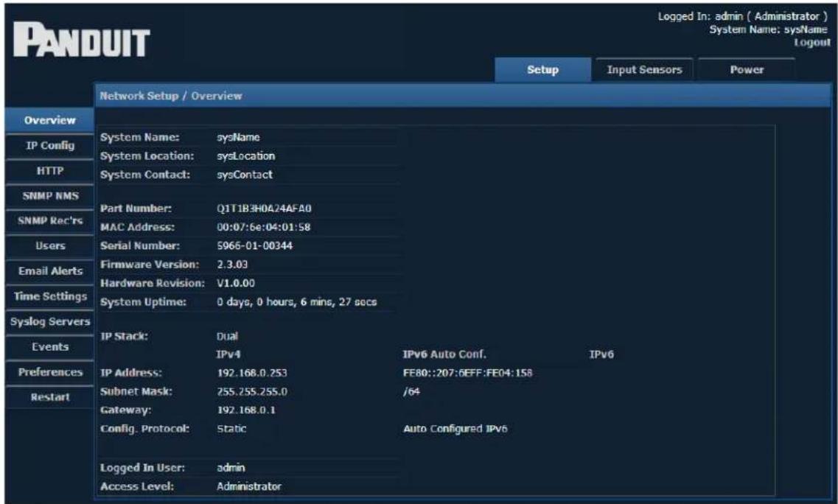Click the Restart sidebar button

click(x=49, y=397)
